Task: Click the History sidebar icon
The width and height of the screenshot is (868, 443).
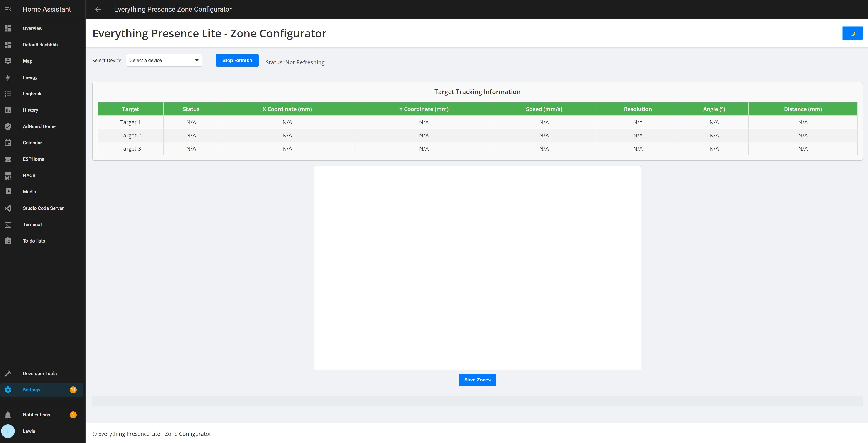Action: coord(8,110)
